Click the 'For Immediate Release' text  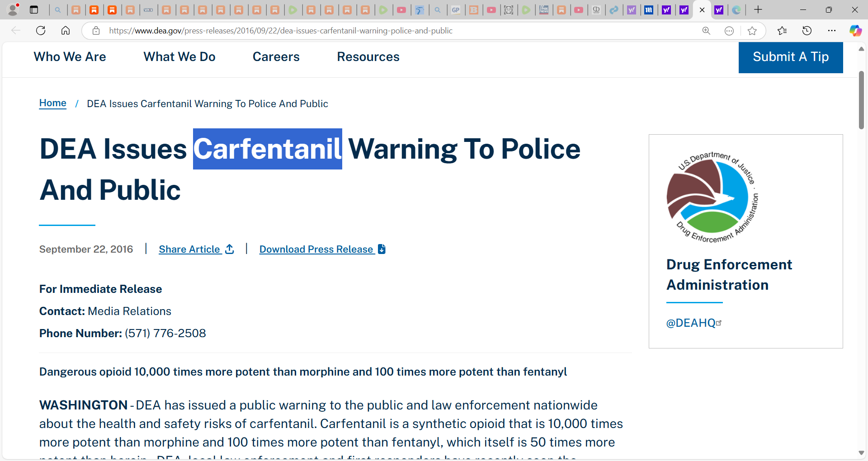[100, 289]
